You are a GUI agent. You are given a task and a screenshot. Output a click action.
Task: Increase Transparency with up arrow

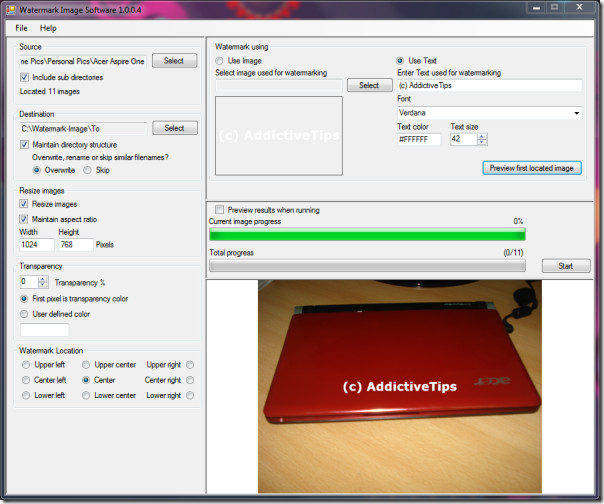[x=43, y=279]
